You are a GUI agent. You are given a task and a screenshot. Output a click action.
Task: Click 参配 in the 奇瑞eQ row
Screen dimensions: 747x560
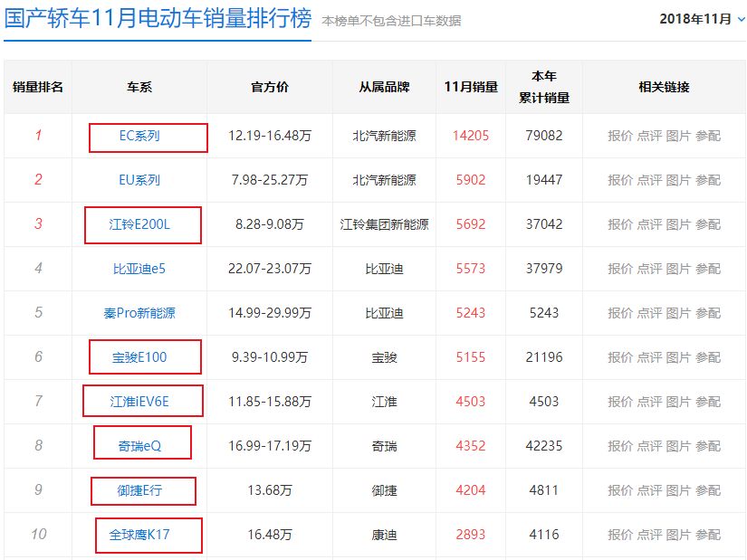708,446
